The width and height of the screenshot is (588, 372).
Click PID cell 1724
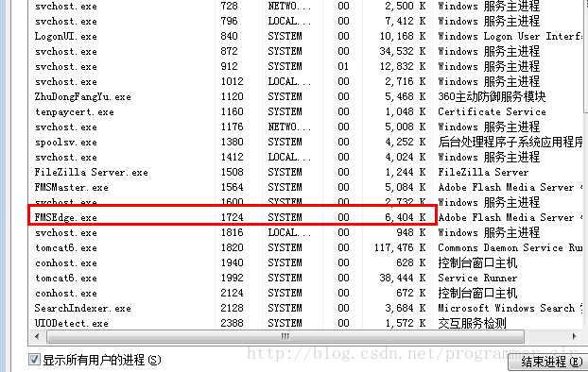(x=232, y=217)
